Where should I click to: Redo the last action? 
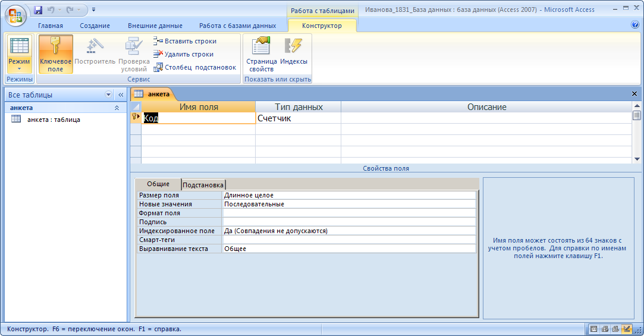[70, 10]
